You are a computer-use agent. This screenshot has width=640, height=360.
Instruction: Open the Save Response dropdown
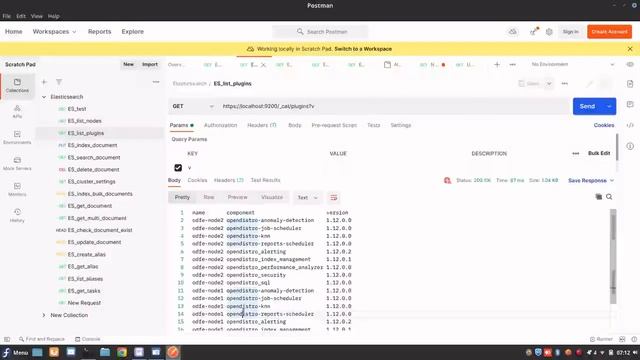click(591, 180)
